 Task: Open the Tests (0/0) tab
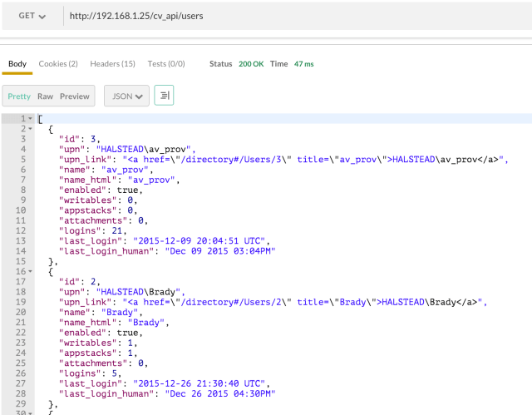click(x=166, y=64)
